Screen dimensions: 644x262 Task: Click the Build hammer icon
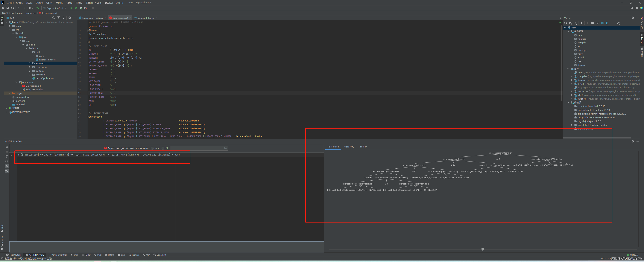[x=38, y=8]
